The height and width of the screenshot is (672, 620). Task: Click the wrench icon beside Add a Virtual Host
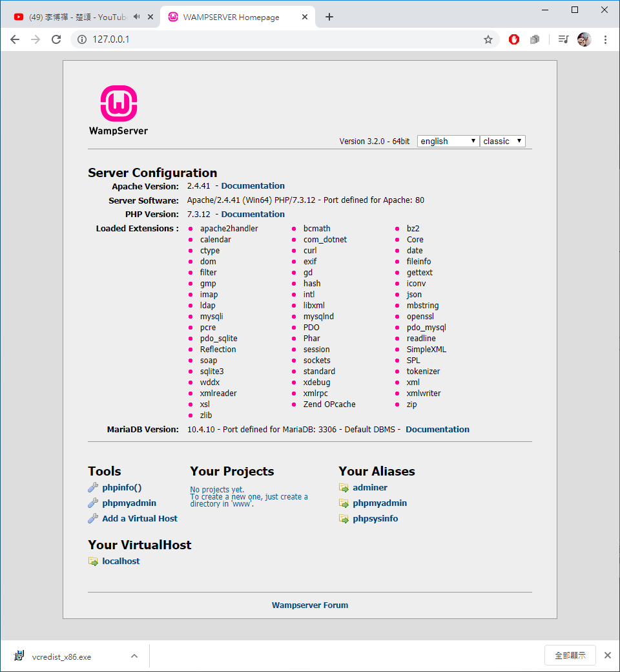point(93,518)
